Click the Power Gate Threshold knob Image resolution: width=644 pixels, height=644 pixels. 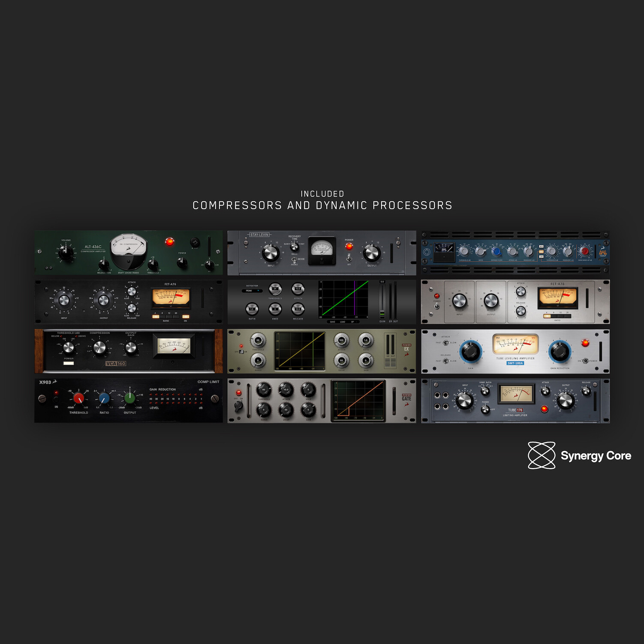point(263,390)
